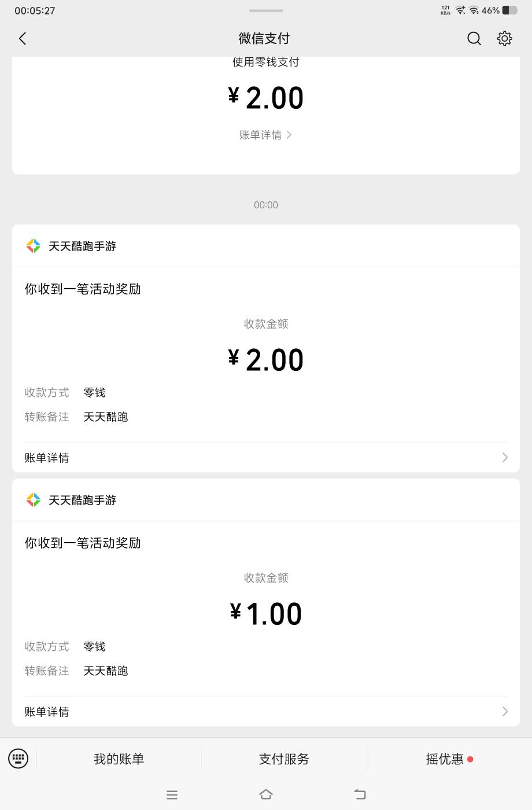Tap the second 天天酷跑手游 logo icon

click(x=34, y=500)
